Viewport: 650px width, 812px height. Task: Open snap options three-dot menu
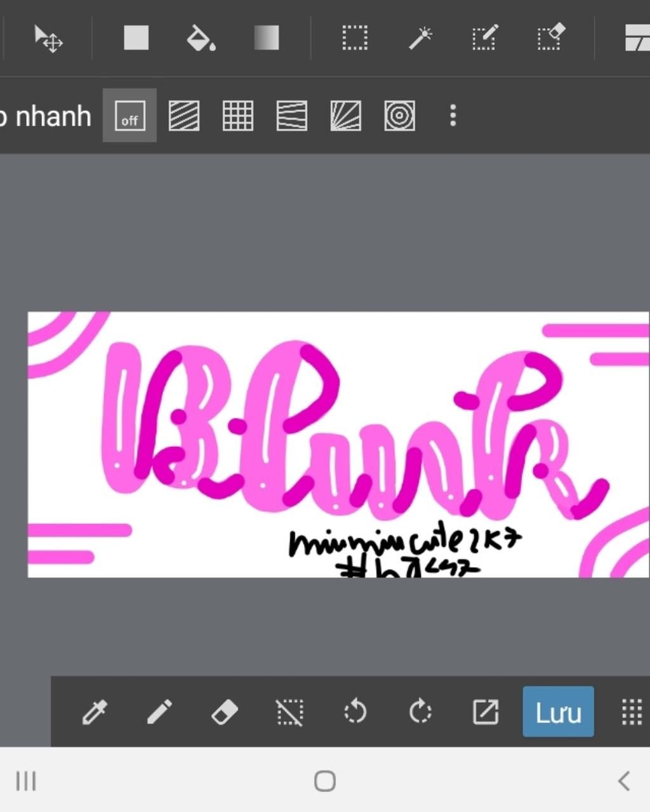point(453,116)
